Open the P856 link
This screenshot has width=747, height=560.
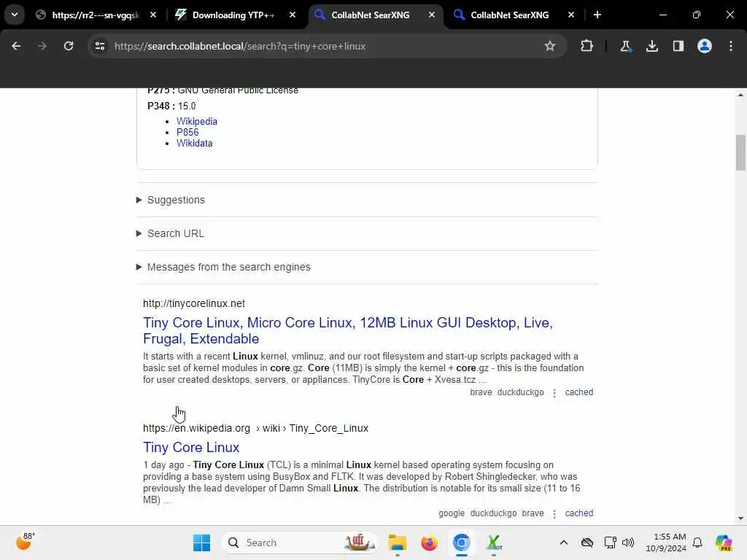pyautogui.click(x=187, y=133)
